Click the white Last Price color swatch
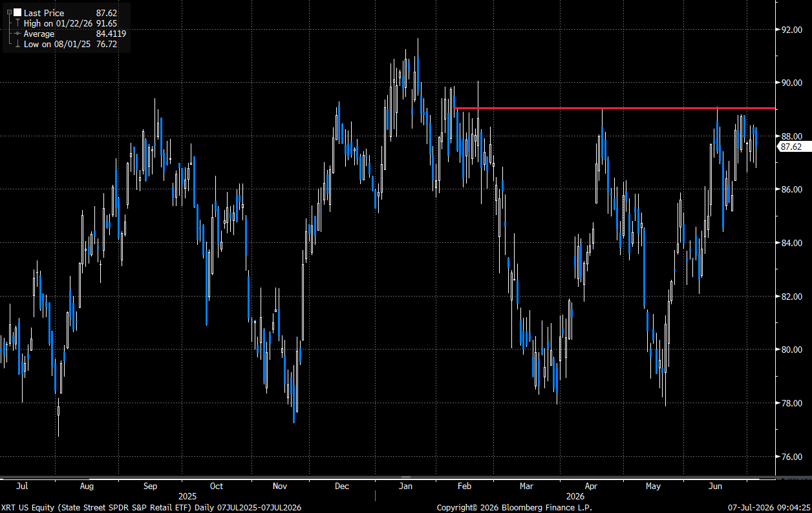Screen dimensions: 812x513 click(x=17, y=13)
